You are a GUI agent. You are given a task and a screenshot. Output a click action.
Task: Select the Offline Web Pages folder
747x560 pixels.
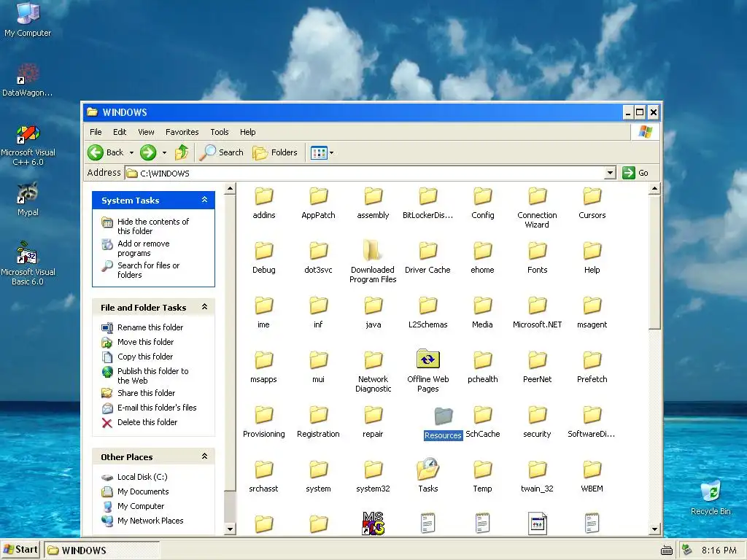click(427, 371)
